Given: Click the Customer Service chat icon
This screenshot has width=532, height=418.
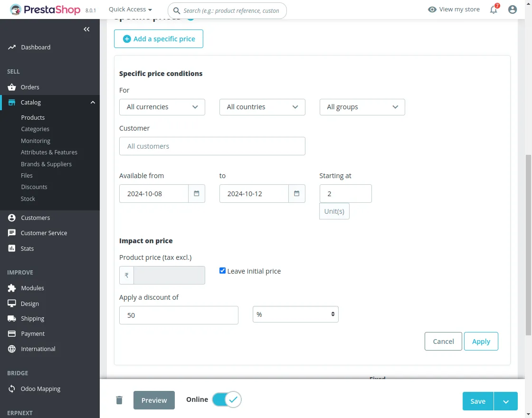Looking at the screenshot, I should click(x=12, y=233).
